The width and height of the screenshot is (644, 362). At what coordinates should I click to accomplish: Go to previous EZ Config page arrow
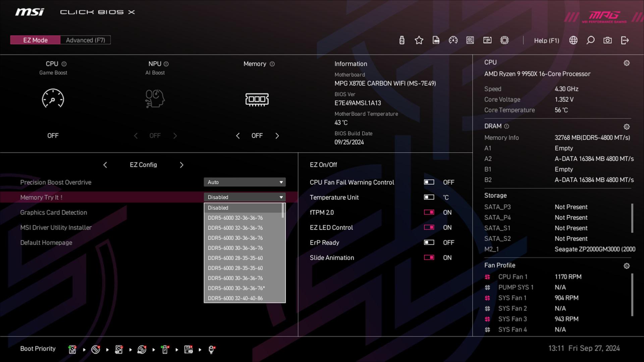pyautogui.click(x=105, y=165)
